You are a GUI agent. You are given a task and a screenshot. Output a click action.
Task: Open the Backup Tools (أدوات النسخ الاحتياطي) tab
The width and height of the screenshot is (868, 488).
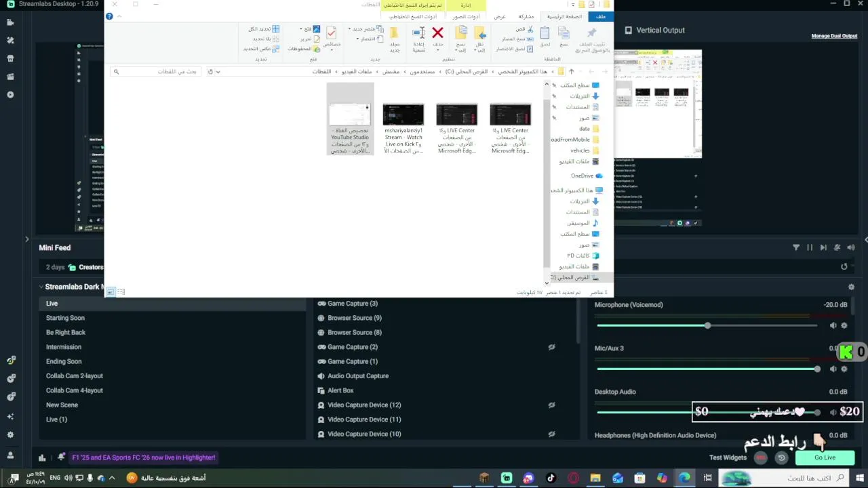pos(413,16)
